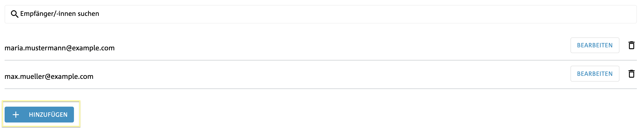Trash the second email address row

pos(631,74)
